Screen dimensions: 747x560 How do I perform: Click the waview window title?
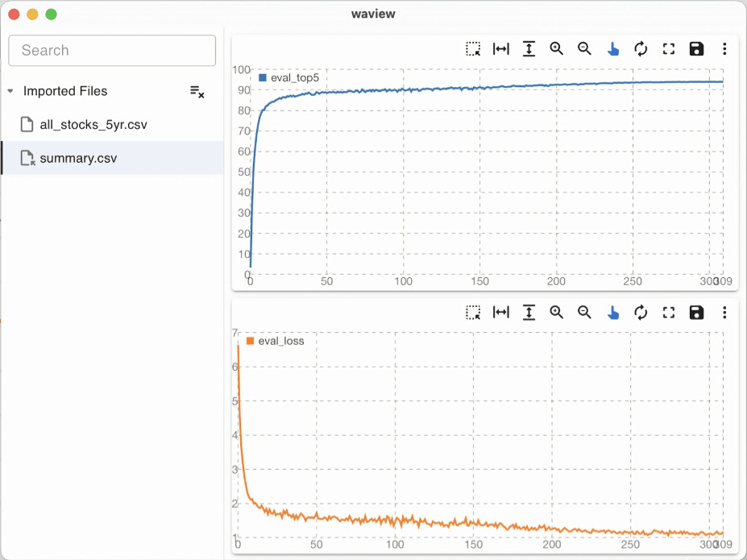click(373, 14)
